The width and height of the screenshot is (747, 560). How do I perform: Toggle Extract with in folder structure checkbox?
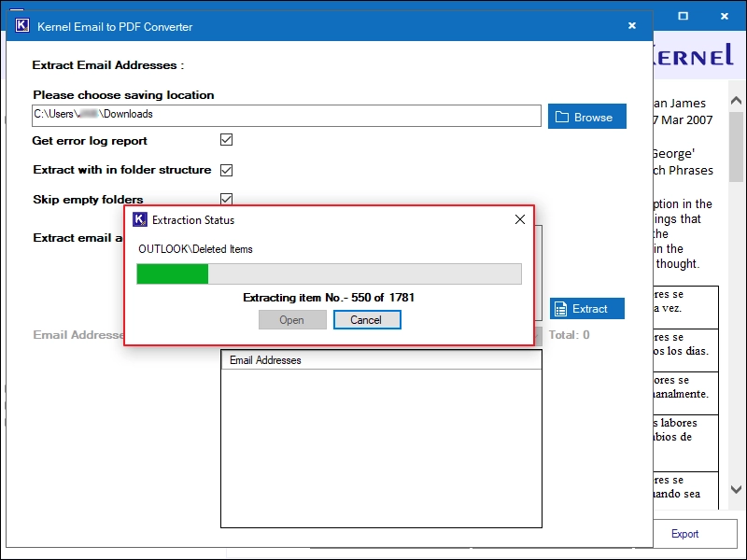226,170
